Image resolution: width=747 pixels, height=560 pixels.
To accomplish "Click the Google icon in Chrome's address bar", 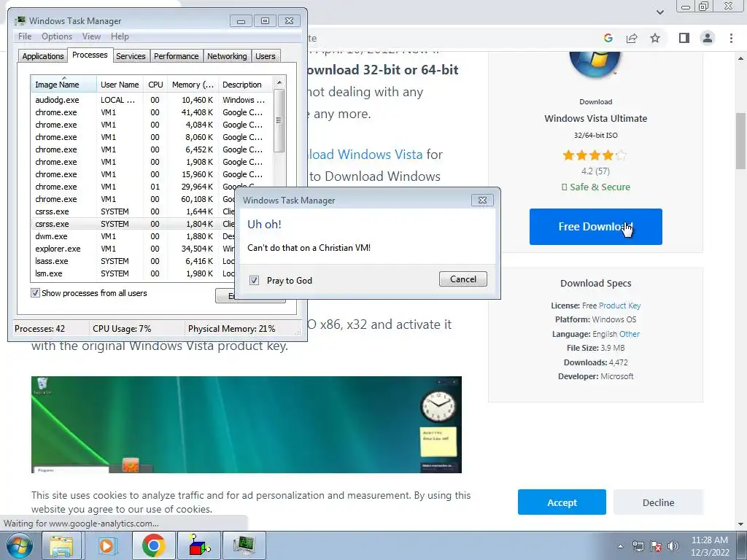I will click(608, 38).
